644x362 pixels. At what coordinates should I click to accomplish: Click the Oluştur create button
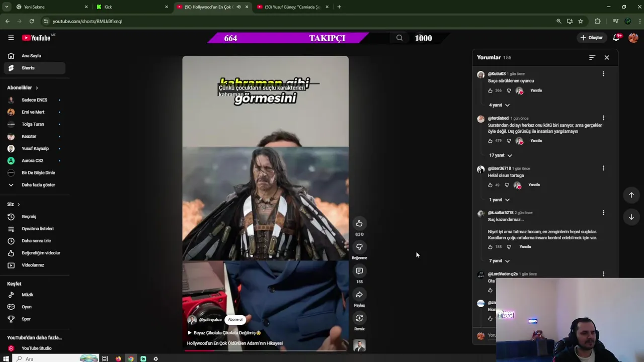(591, 38)
